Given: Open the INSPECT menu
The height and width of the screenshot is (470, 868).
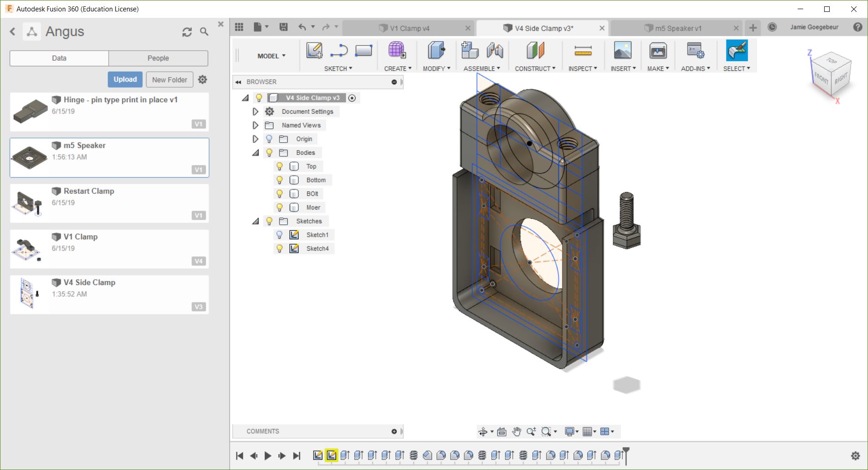Looking at the screenshot, I should (x=583, y=69).
